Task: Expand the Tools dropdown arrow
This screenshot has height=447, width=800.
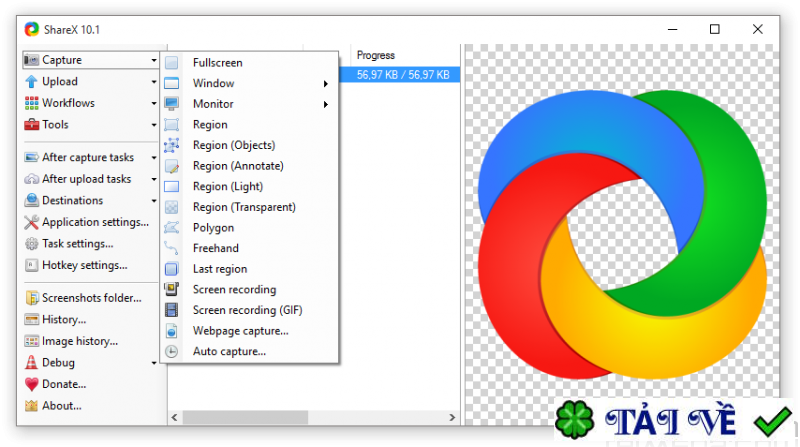Action: tap(154, 125)
